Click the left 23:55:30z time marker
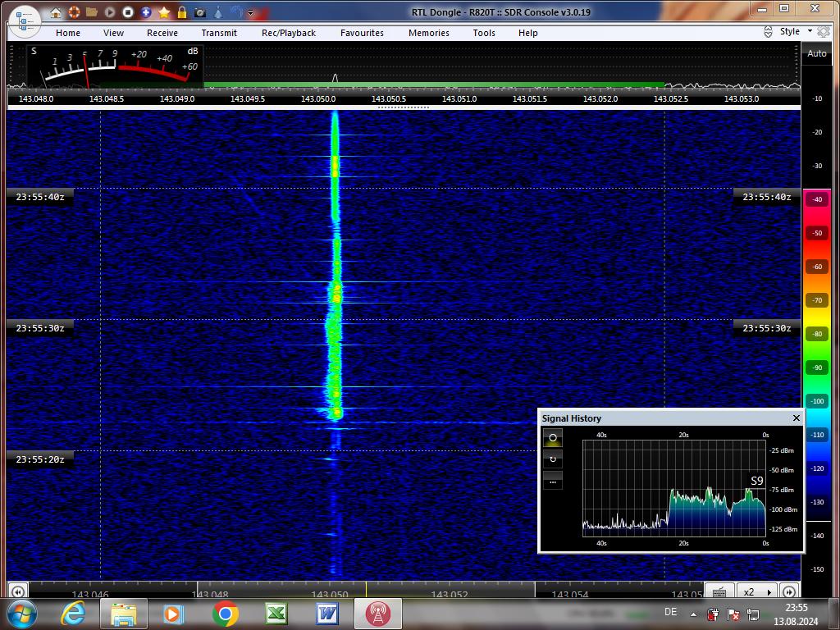 coord(40,328)
